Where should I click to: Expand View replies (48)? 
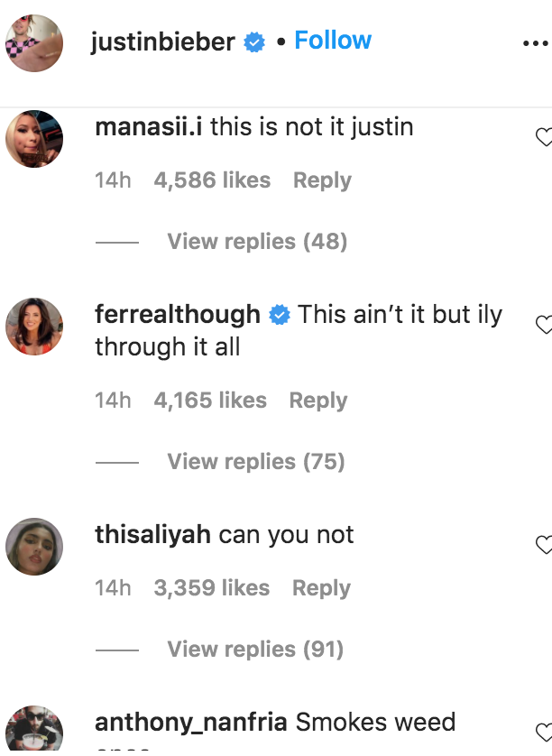[x=257, y=242]
